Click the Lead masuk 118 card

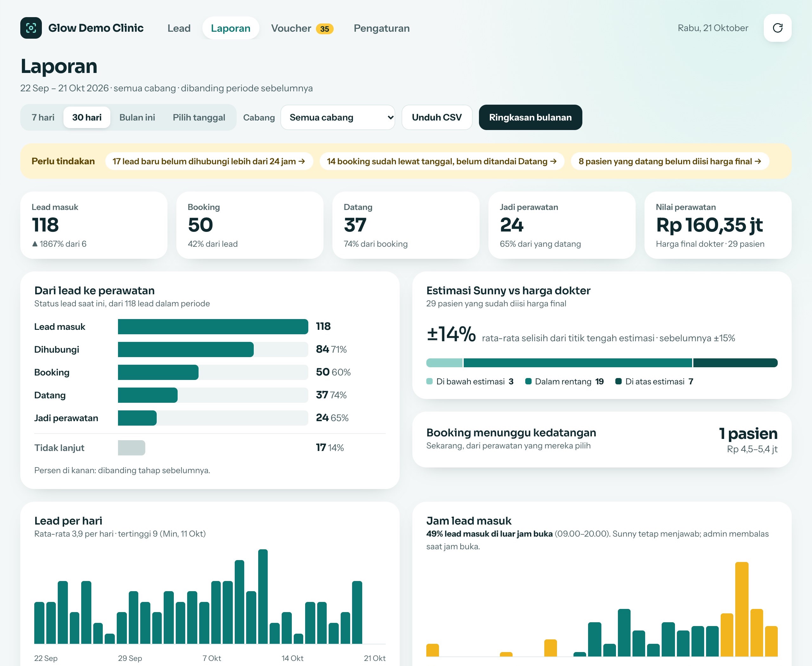tap(94, 225)
